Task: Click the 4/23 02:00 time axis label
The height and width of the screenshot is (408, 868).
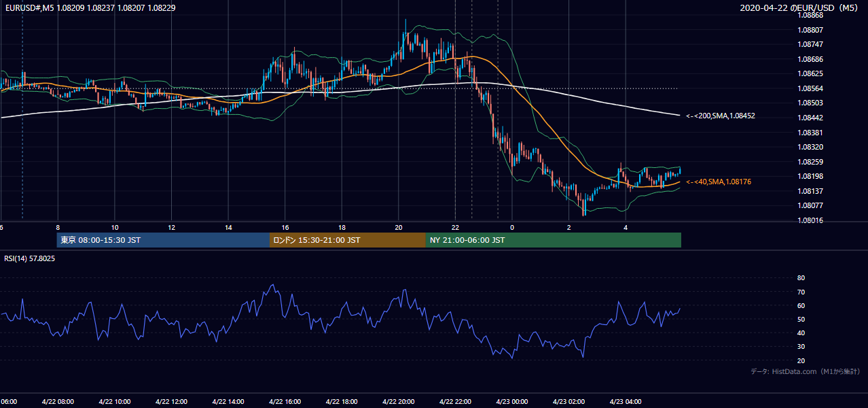Action: pos(569,402)
